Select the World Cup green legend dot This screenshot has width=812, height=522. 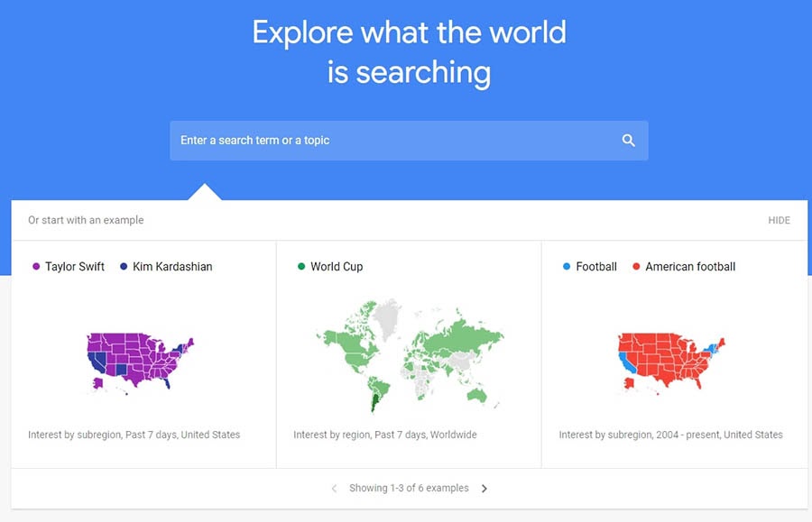(301, 267)
